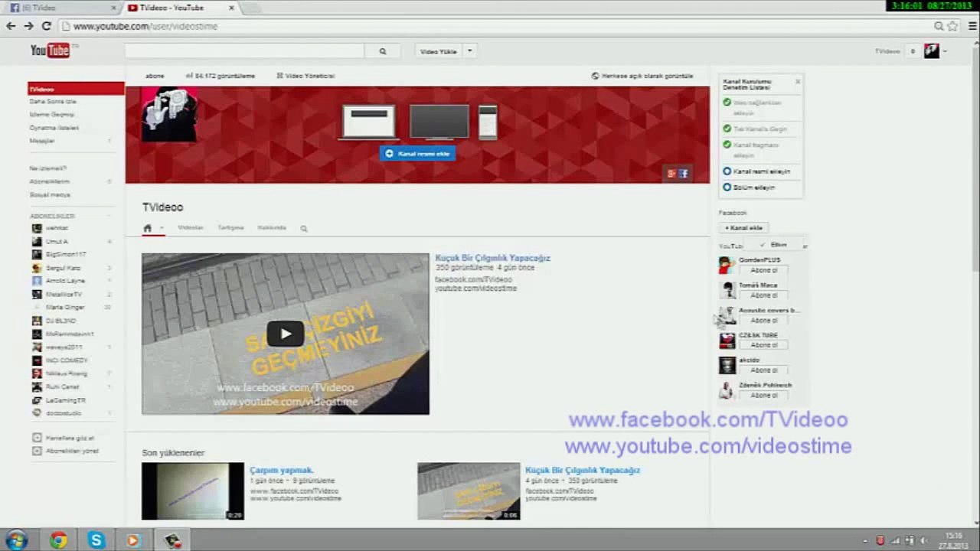Viewport: 980px width, 551px height.
Task: Toggle the 'Kanal resmi ekleyin' checklist item
Action: [727, 171]
